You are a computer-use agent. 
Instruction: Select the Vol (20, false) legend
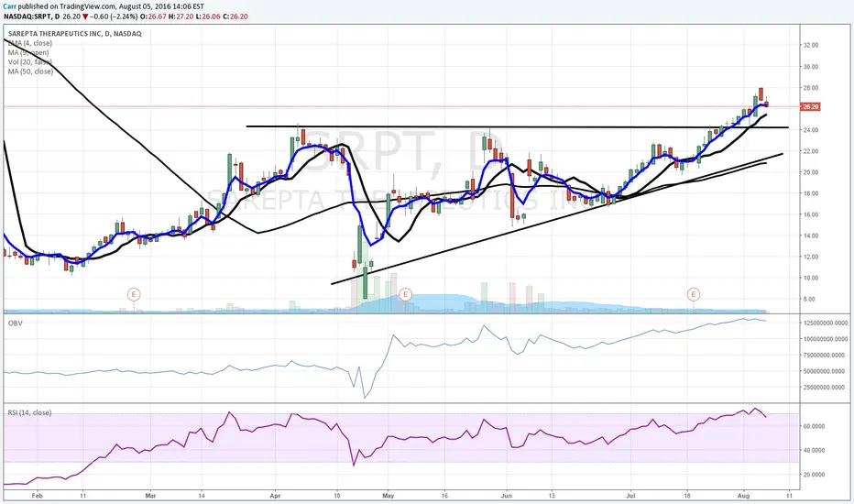pos(30,61)
